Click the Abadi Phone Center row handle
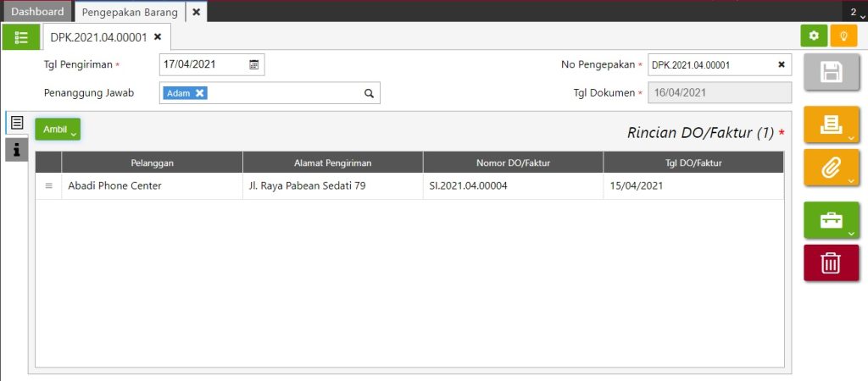This screenshot has width=868, height=381. [48, 186]
